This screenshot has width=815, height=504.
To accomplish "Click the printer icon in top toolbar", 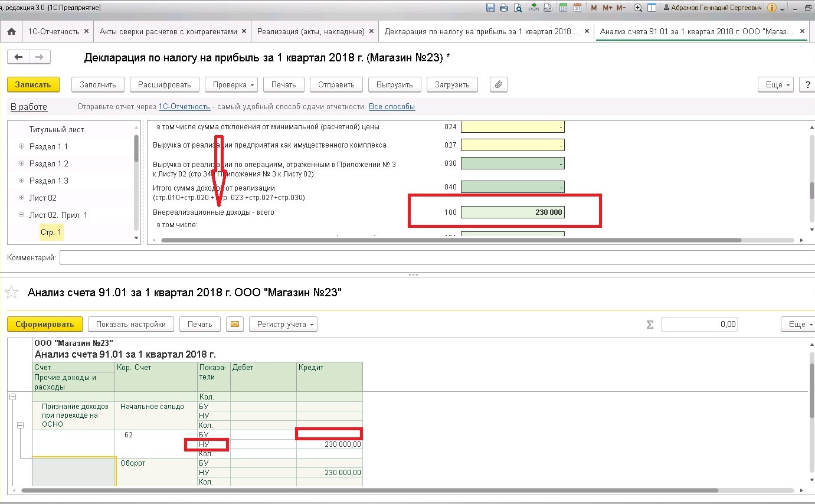I will pyautogui.click(x=503, y=8).
